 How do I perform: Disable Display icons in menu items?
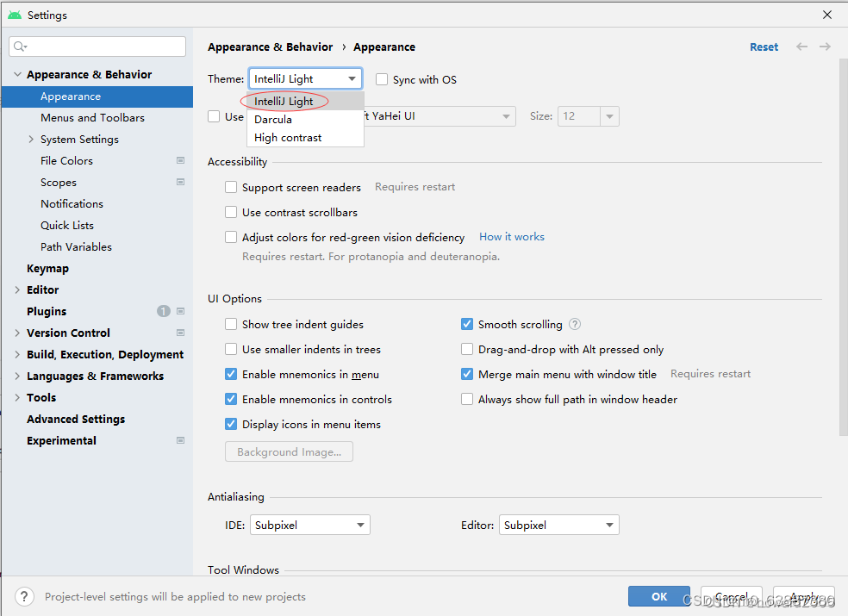click(231, 424)
